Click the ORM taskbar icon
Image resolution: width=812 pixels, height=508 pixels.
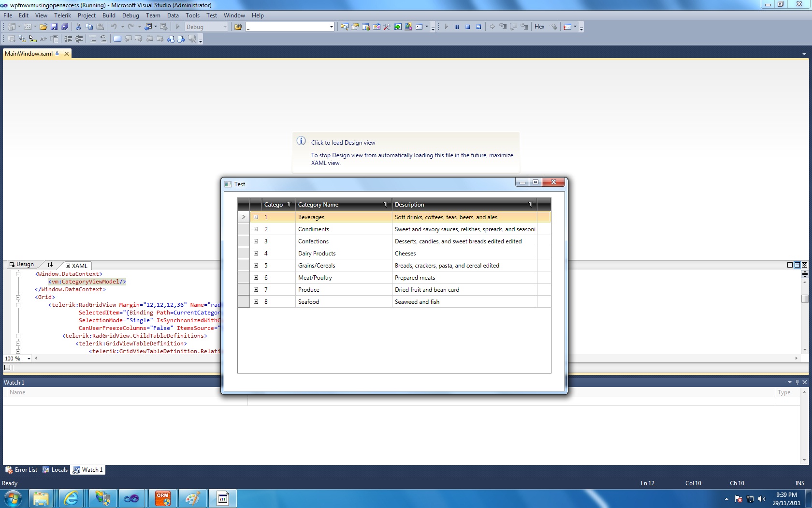click(162, 498)
